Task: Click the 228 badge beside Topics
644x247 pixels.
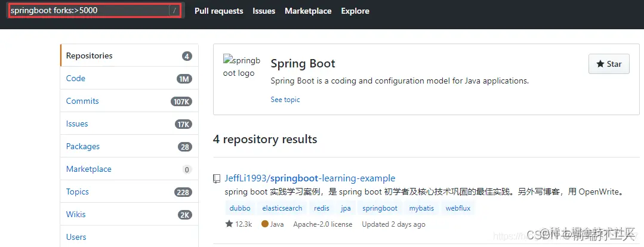Action: pos(183,192)
